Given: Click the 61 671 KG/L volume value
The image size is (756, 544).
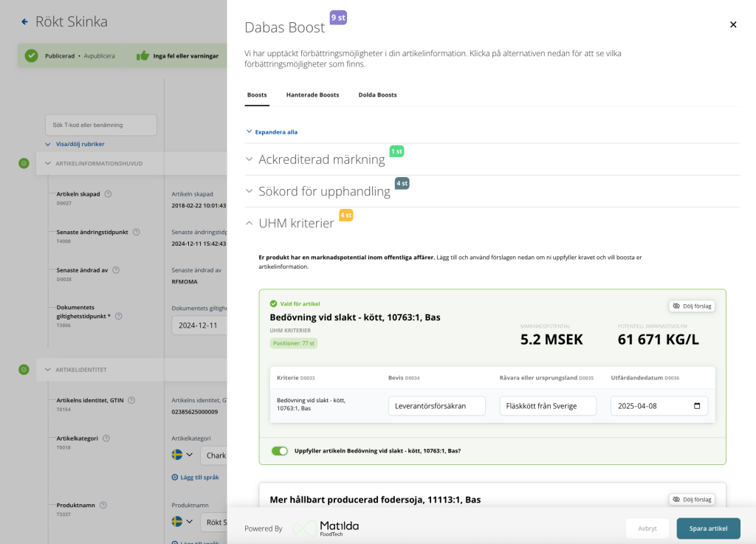Looking at the screenshot, I should (x=658, y=340).
